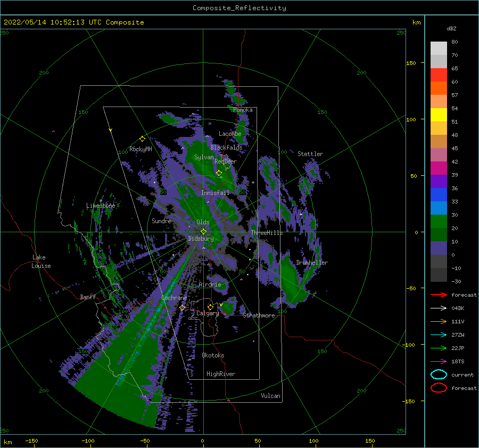Click the HighRiver map label
The height and width of the screenshot is (448, 479).
point(221,374)
